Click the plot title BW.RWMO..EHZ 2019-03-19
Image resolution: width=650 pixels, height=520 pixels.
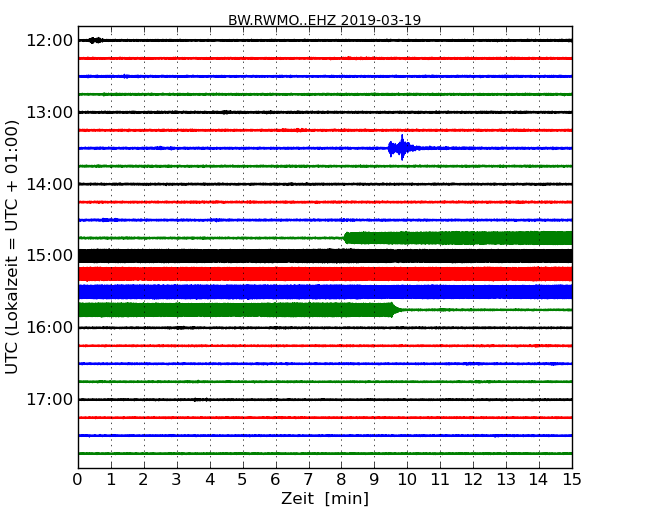(325, 19)
